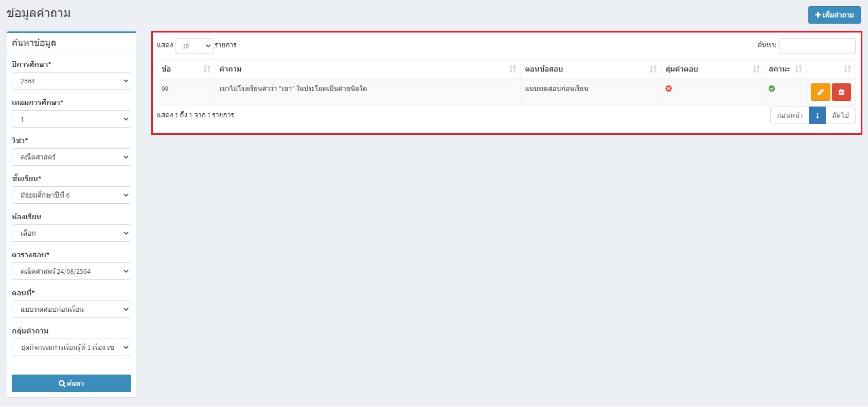The width and height of the screenshot is (868, 407).
Task: Click the เพิ่มคำถาม add question button
Action: click(834, 15)
